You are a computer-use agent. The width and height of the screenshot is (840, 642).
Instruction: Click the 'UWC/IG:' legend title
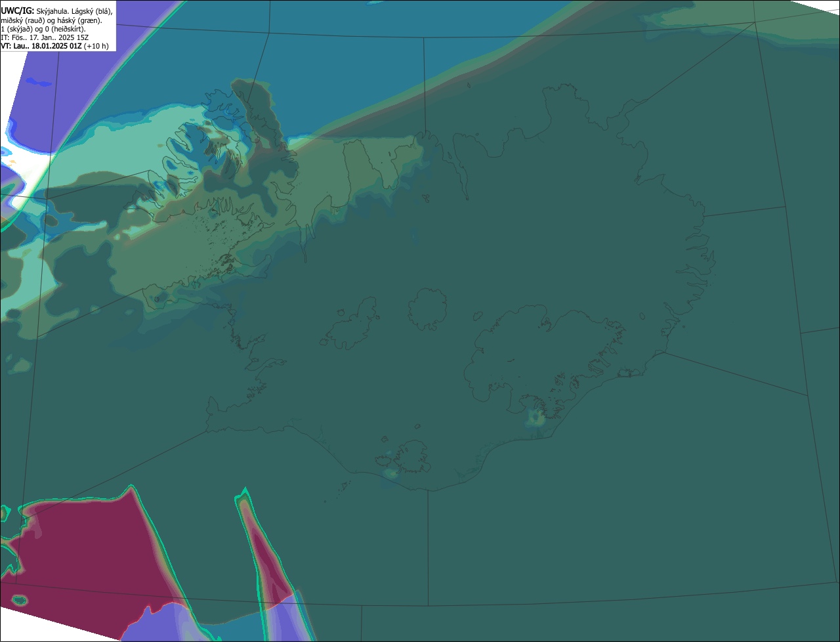pyautogui.click(x=18, y=11)
